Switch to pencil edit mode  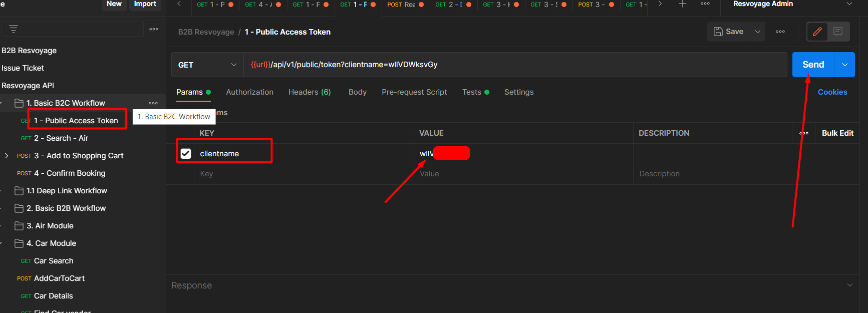pyautogui.click(x=817, y=32)
